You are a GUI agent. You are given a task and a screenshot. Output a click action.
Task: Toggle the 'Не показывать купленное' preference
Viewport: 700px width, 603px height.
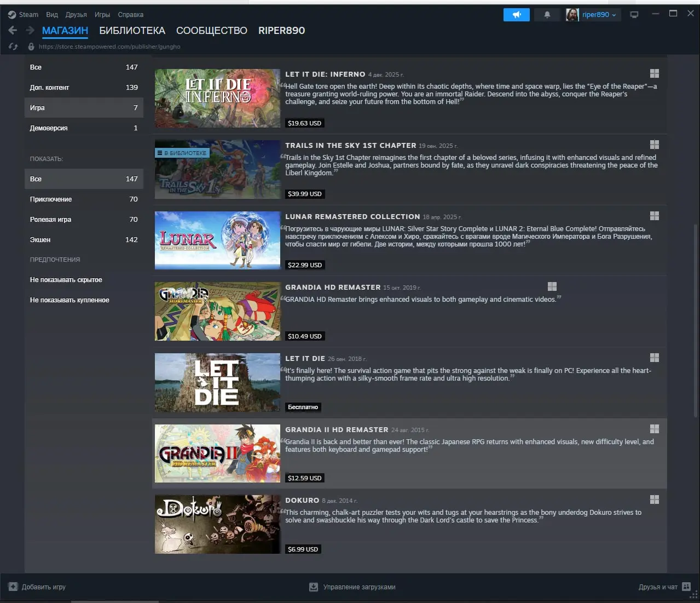click(70, 300)
